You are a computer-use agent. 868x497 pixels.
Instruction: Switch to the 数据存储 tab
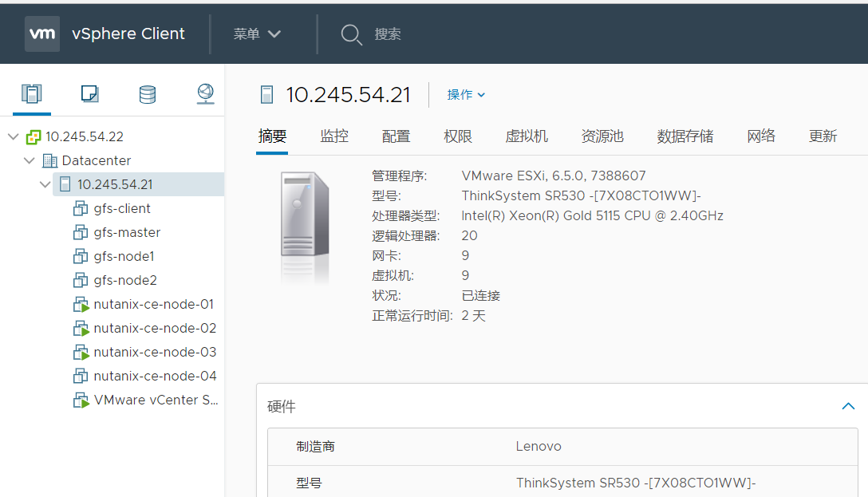[685, 136]
